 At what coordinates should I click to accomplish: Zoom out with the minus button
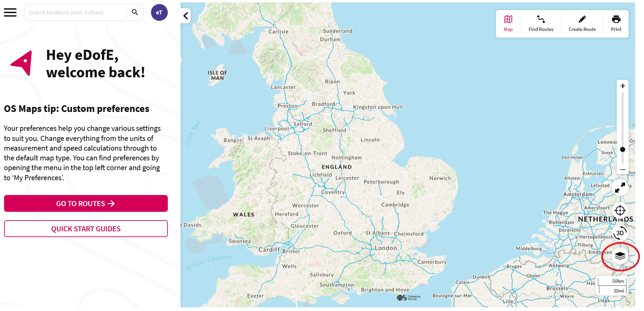click(623, 170)
